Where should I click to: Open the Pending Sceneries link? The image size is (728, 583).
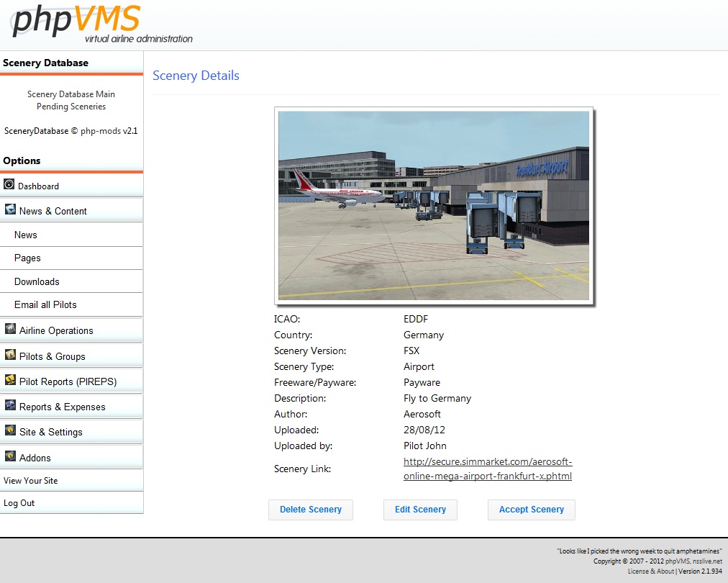click(x=71, y=107)
